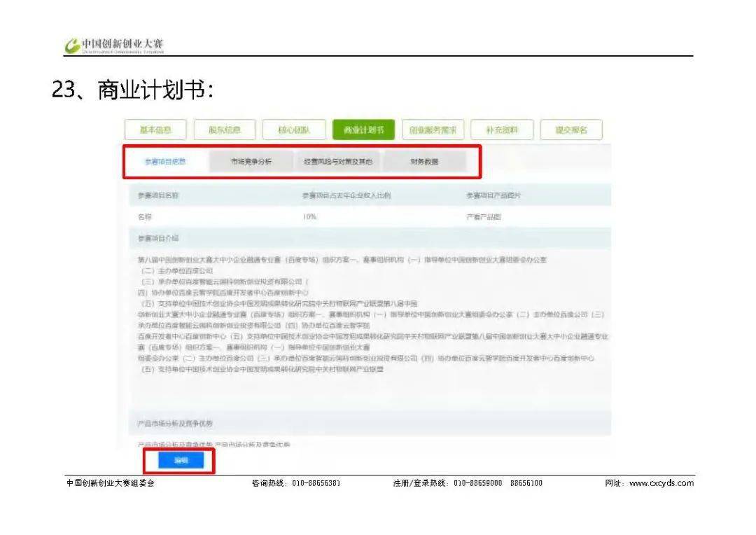This screenshot has width=756, height=535.
Task: Click the 参赛项目名称 column header
Action: (157, 195)
